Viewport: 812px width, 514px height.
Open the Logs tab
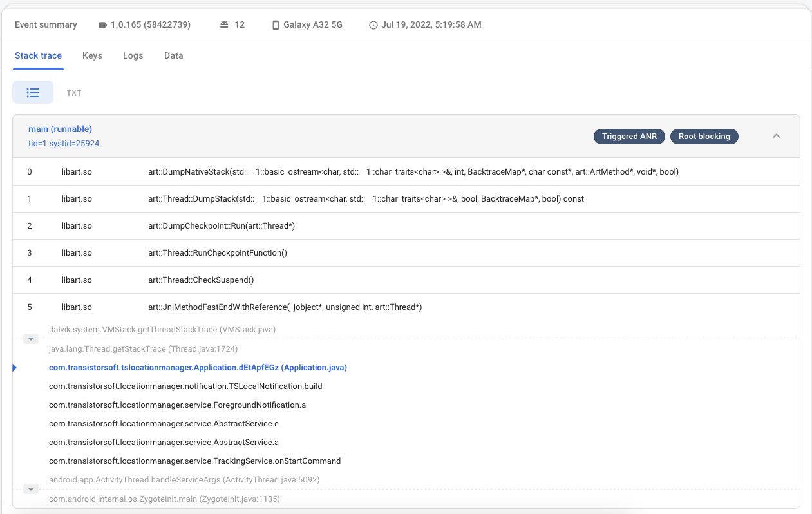click(133, 55)
